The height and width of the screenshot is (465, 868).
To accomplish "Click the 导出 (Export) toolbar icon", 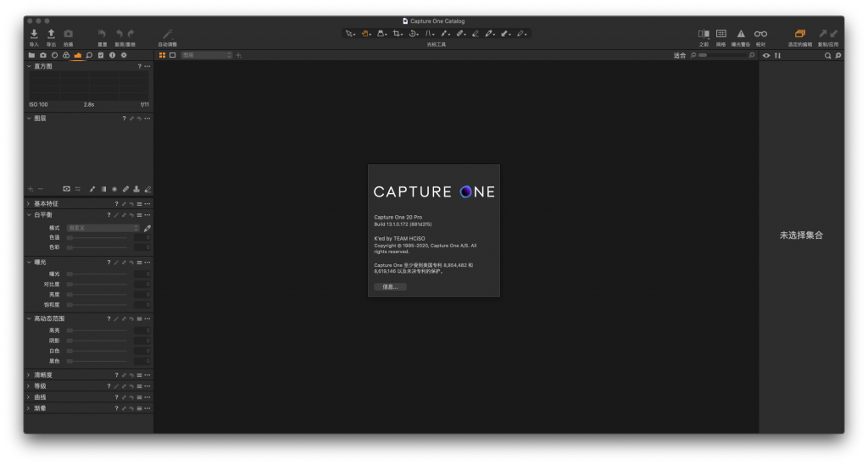I will pos(51,34).
